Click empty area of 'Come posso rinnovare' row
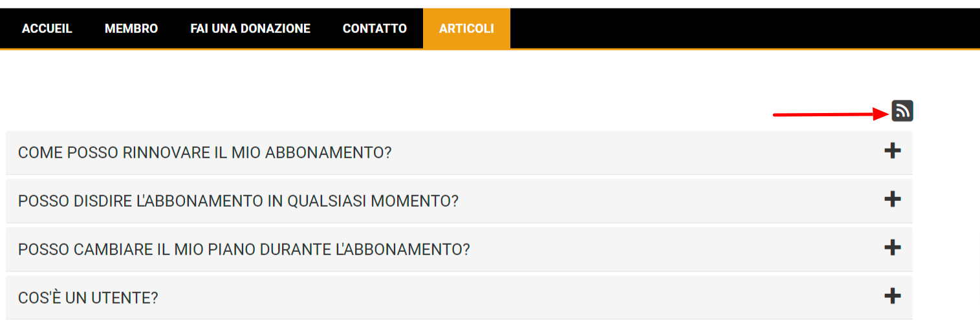The image size is (980, 321). pyautogui.click(x=615, y=153)
